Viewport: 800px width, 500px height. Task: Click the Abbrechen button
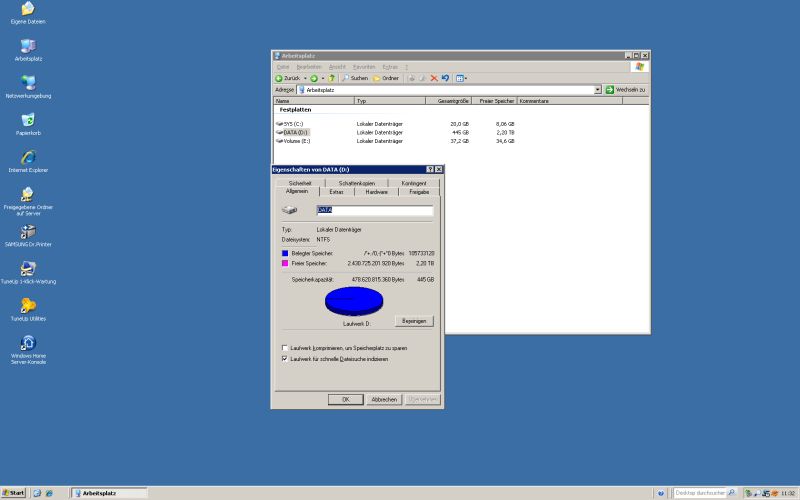[384, 399]
